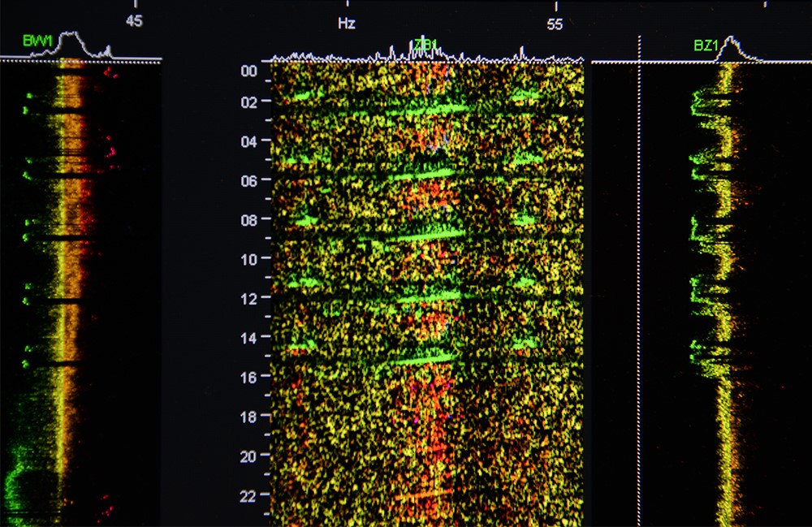Click inside the BW1 waterfall display
Viewport: 812px width, 527px height.
[80, 294]
